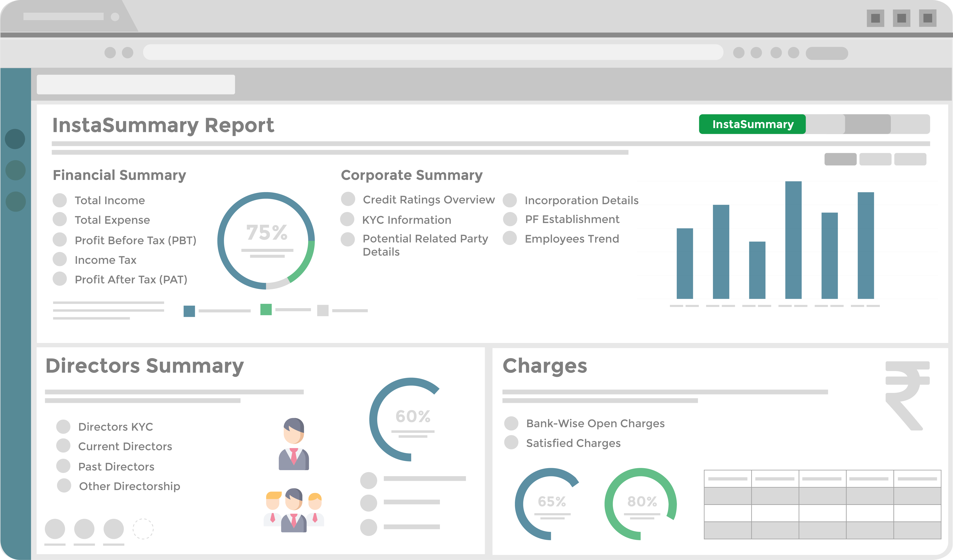Viewport: 953px width, 560px height.
Task: Select bullet beside Incorporation Details
Action: point(510,200)
